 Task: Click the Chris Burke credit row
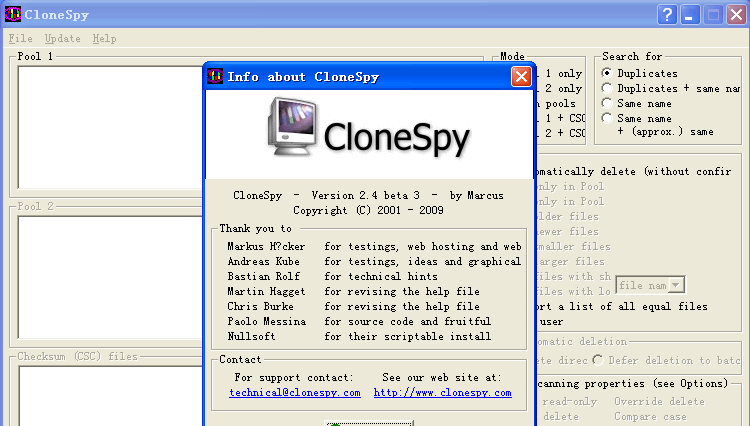[353, 306]
